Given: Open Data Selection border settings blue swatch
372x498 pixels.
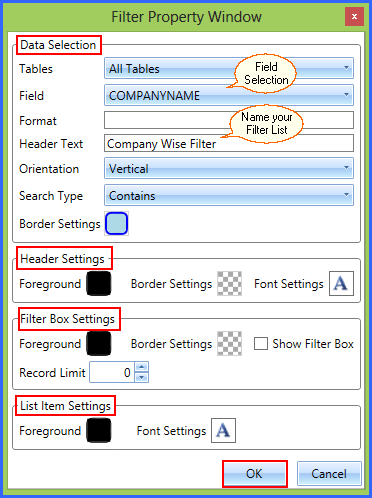Looking at the screenshot, I should pos(116,223).
